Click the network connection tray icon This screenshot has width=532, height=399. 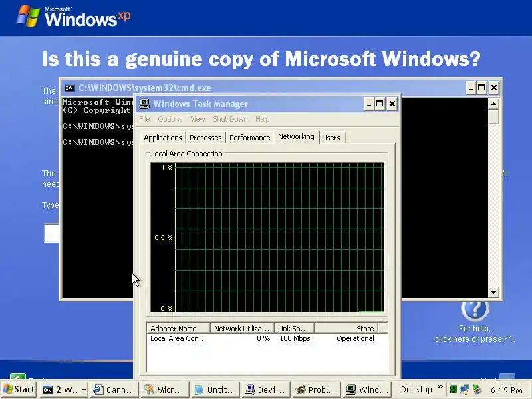465,390
